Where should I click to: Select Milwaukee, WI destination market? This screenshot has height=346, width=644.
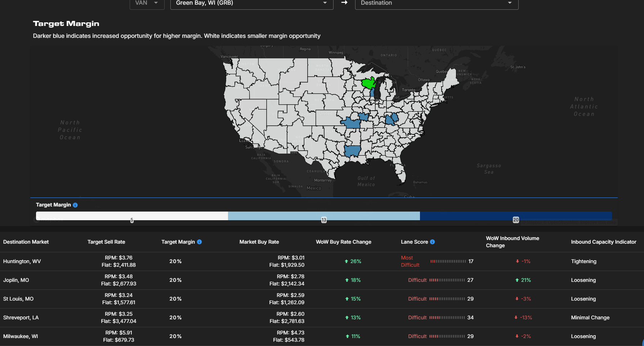tap(21, 336)
